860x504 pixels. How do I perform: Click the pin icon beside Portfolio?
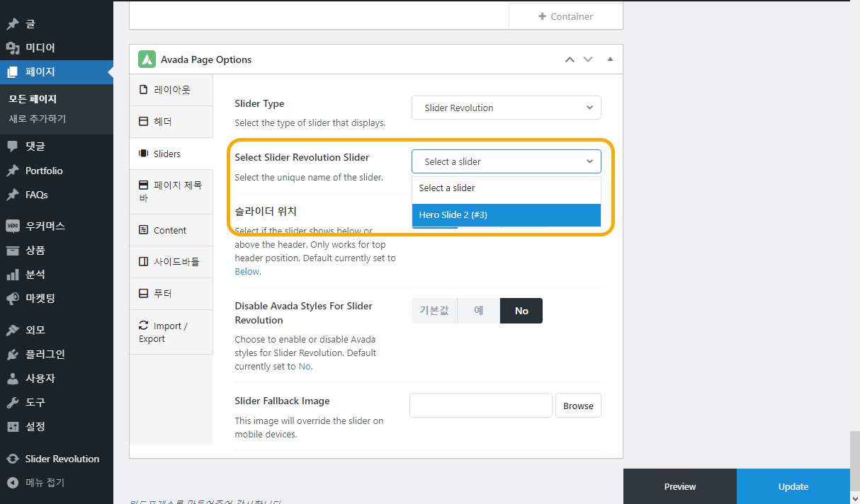pyautogui.click(x=12, y=171)
